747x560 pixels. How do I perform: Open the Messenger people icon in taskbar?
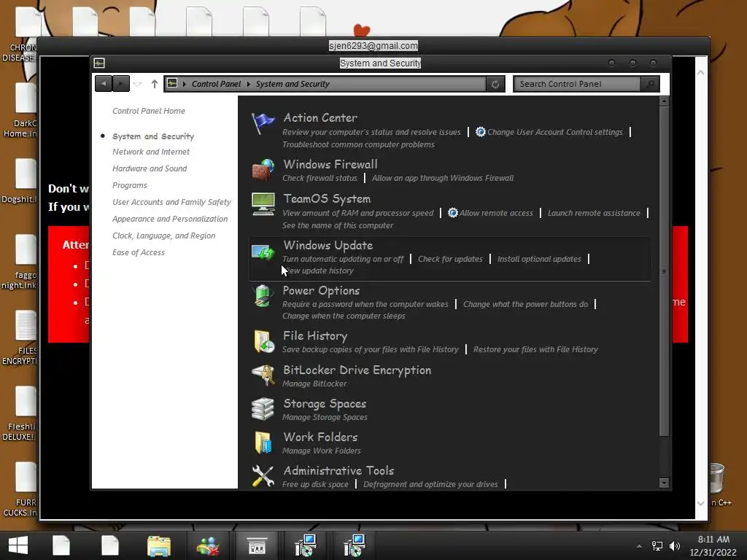tap(208, 545)
